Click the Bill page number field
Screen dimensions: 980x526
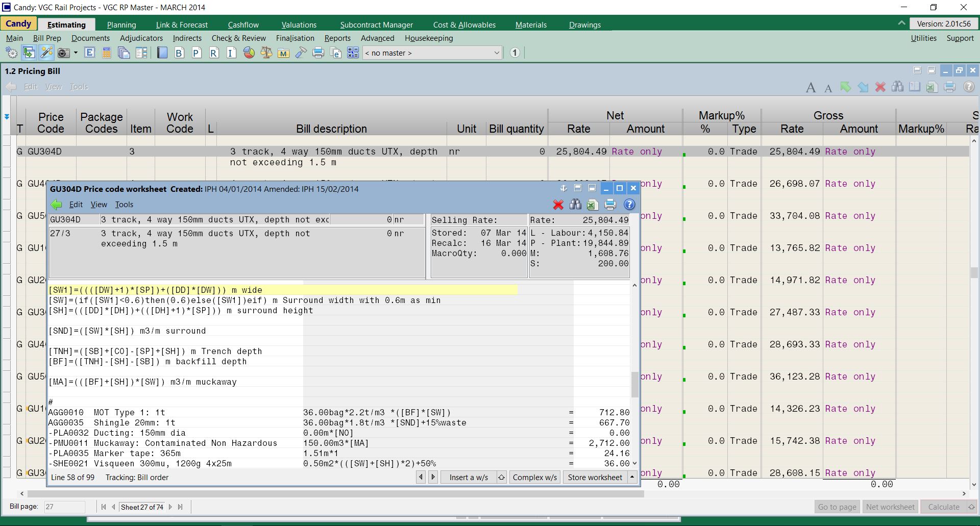64,507
